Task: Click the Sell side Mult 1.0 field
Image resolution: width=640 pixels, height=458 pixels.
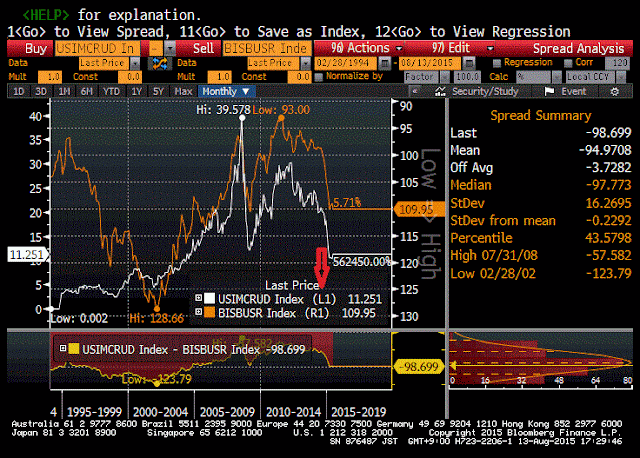Action: [x=219, y=77]
